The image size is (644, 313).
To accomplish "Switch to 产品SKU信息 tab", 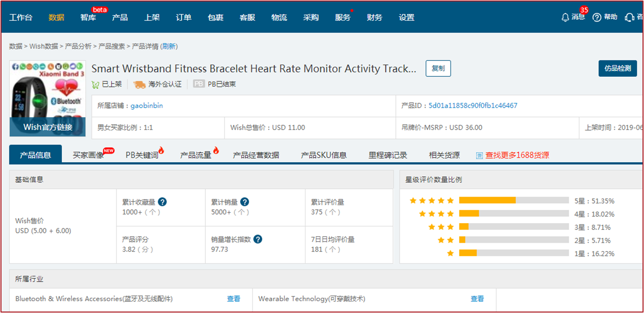I will coord(324,155).
